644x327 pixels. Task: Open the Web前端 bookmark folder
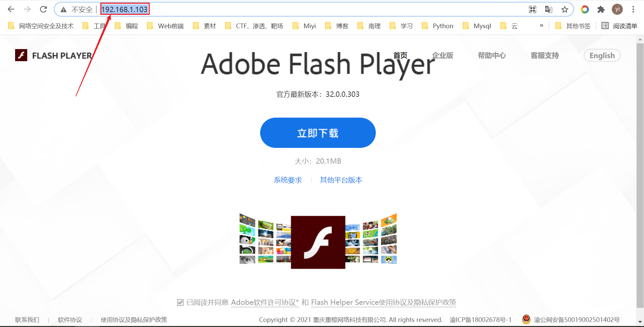(x=165, y=26)
